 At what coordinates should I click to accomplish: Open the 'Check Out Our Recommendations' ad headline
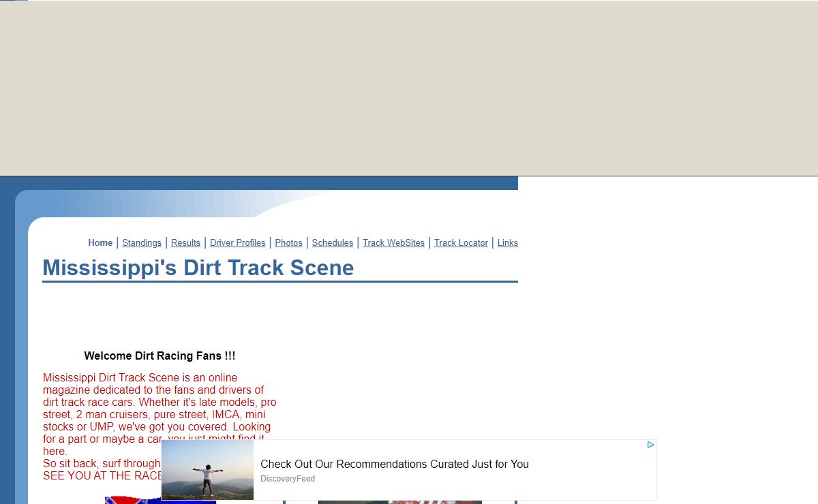pos(394,464)
